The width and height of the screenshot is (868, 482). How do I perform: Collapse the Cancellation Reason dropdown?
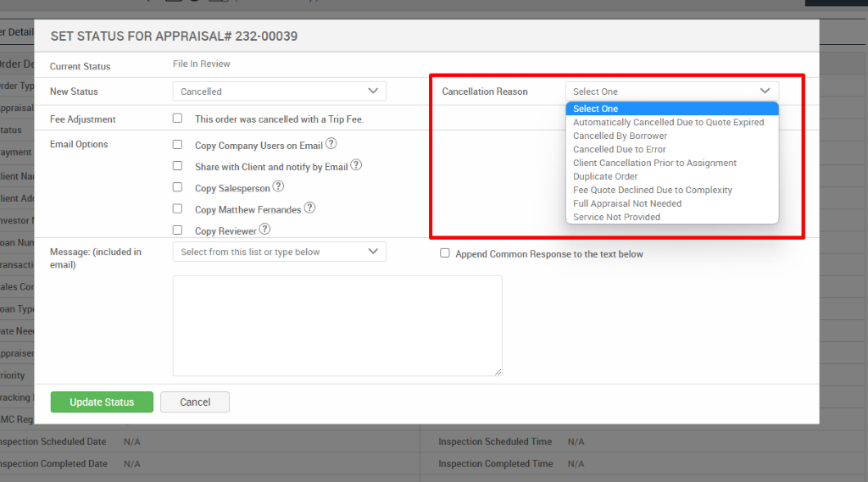coord(672,91)
